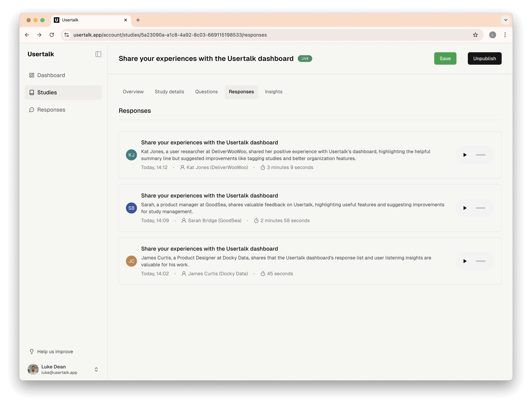Open Kat Jones's response title

[x=210, y=143]
